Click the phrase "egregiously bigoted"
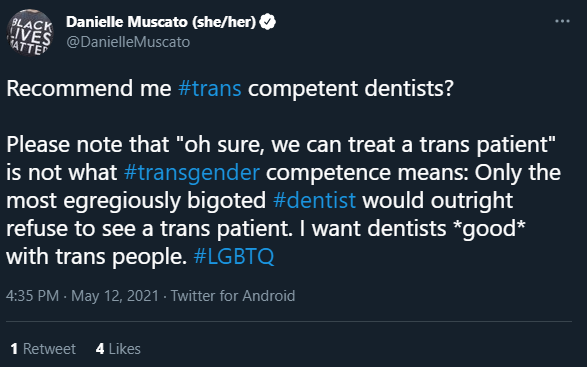 tap(164, 201)
